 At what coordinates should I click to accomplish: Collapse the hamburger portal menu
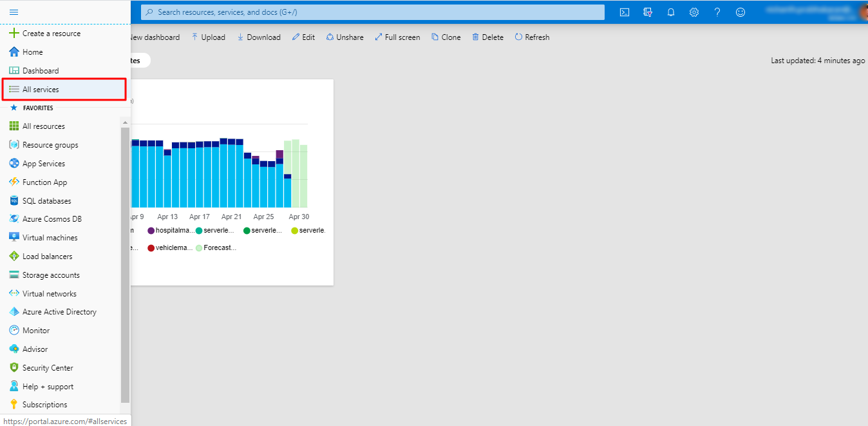coord(14,12)
